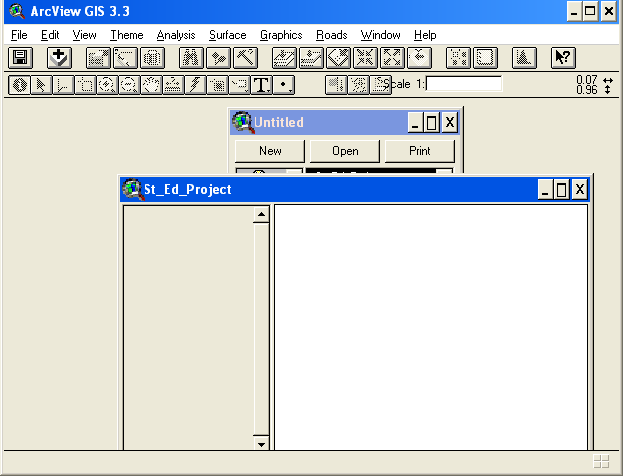Open the Edit Legend toolbar button
Screen dimensions: 623x476
(125, 58)
